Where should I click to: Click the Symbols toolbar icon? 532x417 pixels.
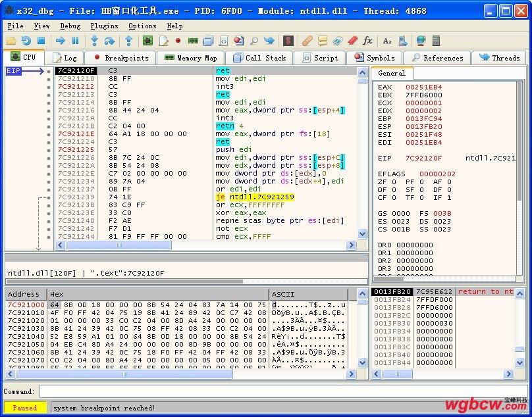(x=238, y=41)
